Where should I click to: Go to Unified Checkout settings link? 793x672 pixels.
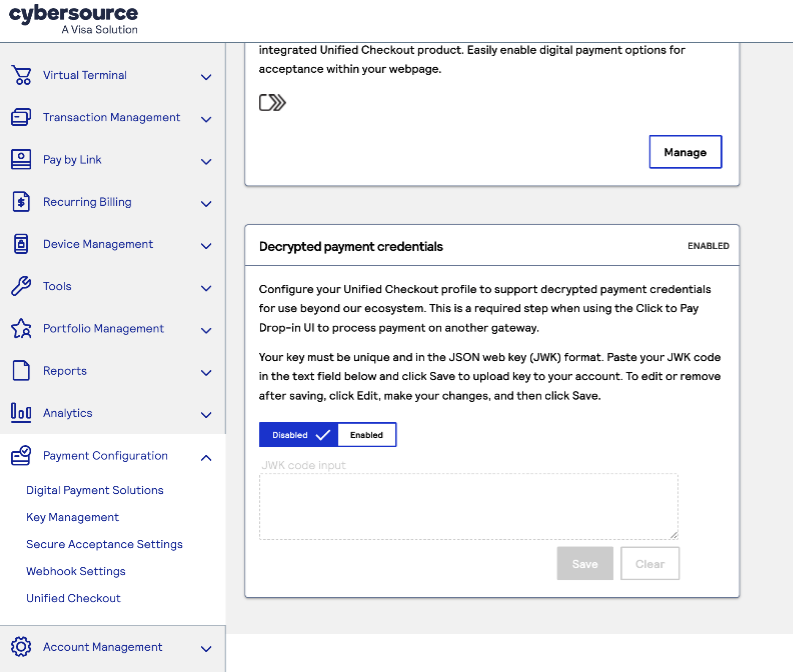pos(73,598)
